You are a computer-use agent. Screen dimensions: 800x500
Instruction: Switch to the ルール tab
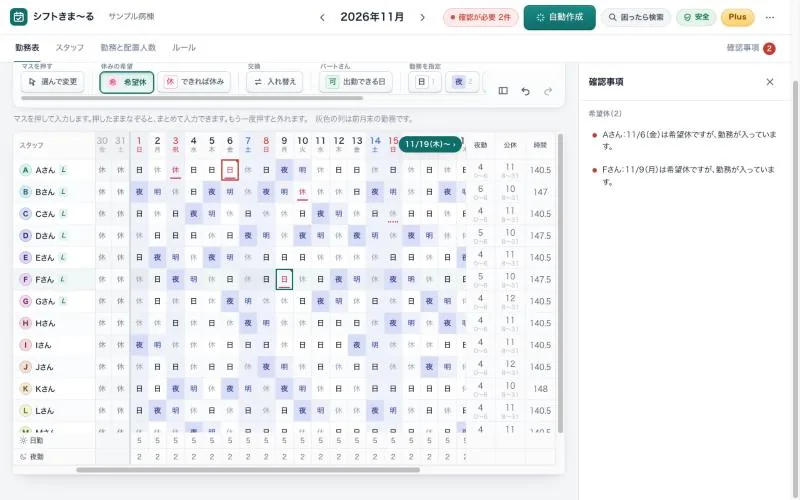pyautogui.click(x=184, y=48)
